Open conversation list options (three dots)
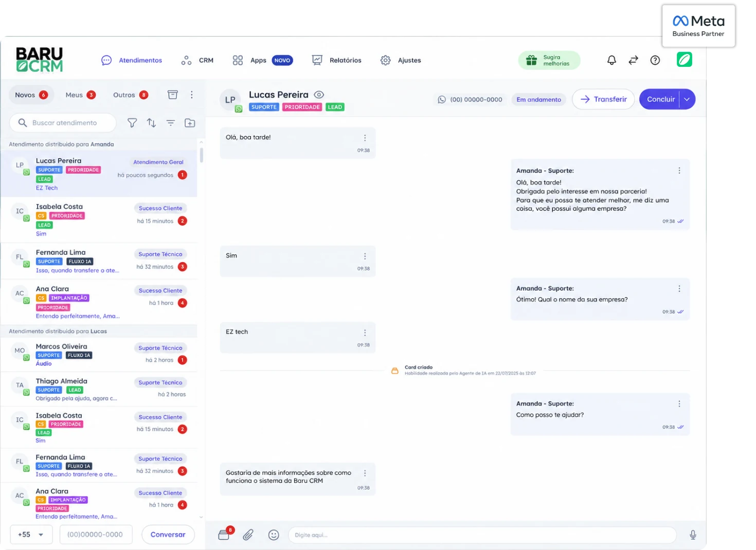Screen dimensions: 756x550 pyautogui.click(x=192, y=95)
